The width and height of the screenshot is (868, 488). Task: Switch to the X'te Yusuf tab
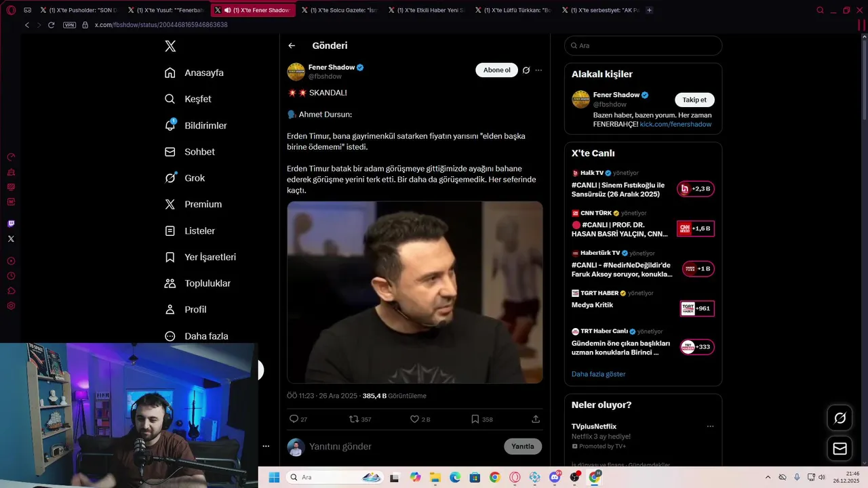(x=165, y=10)
